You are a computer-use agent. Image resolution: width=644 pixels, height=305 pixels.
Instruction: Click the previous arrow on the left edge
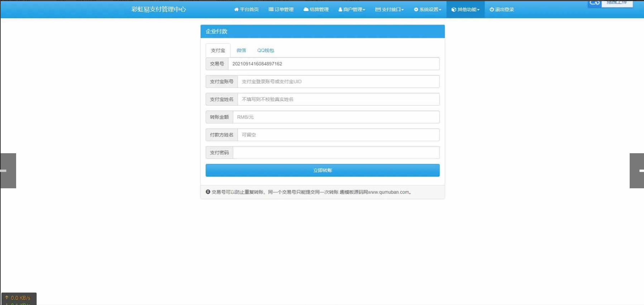point(8,171)
